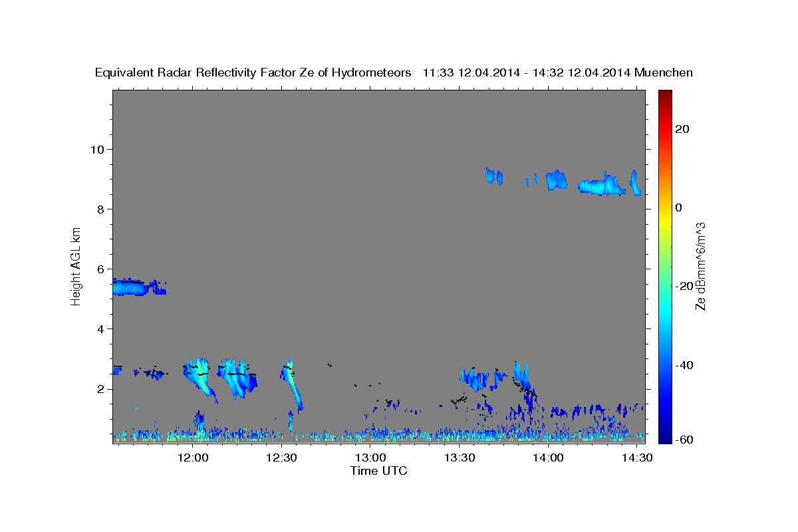Click the colorbar value 20
This screenshot has height=532, width=798.
682,129
